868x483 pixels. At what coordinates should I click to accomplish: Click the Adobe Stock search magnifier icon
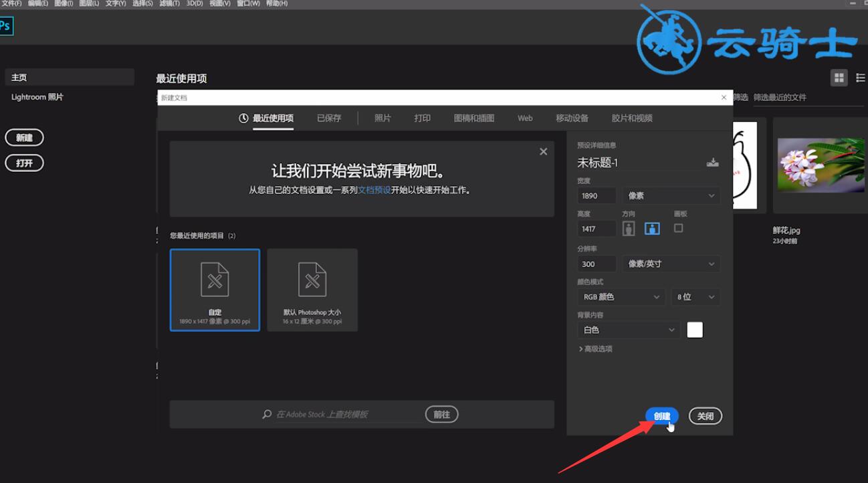267,415
